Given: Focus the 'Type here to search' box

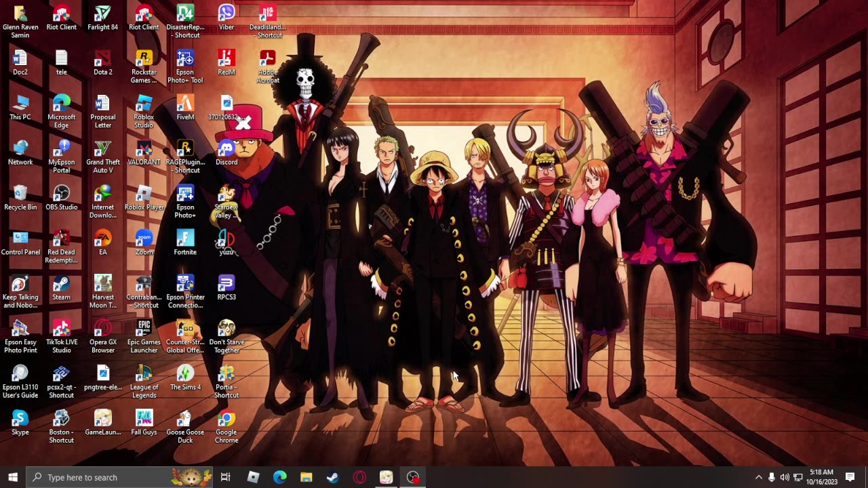Looking at the screenshot, I should point(120,477).
